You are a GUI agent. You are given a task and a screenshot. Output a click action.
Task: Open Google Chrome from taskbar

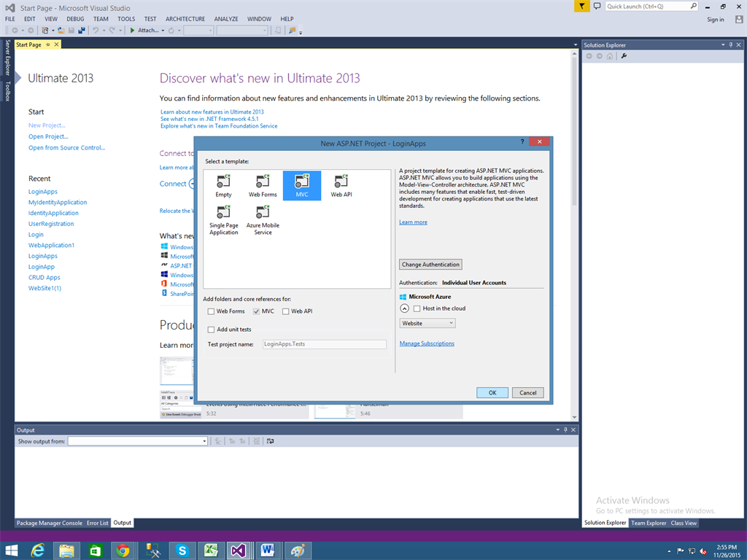(123, 551)
